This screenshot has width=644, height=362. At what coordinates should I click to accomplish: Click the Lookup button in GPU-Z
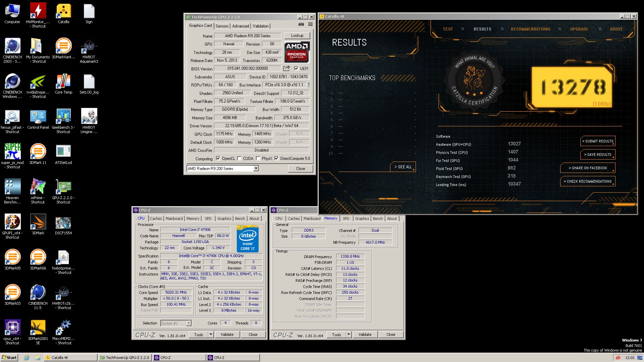pyautogui.click(x=297, y=36)
